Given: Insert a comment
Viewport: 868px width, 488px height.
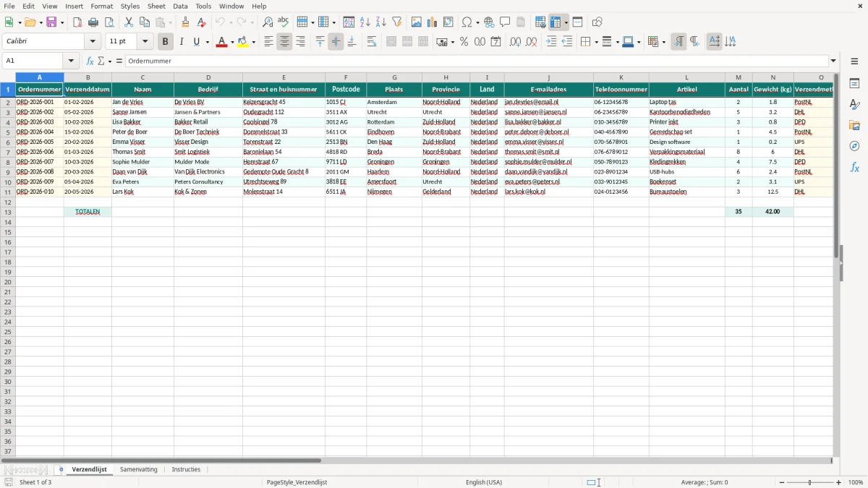Looking at the screenshot, I should [506, 22].
